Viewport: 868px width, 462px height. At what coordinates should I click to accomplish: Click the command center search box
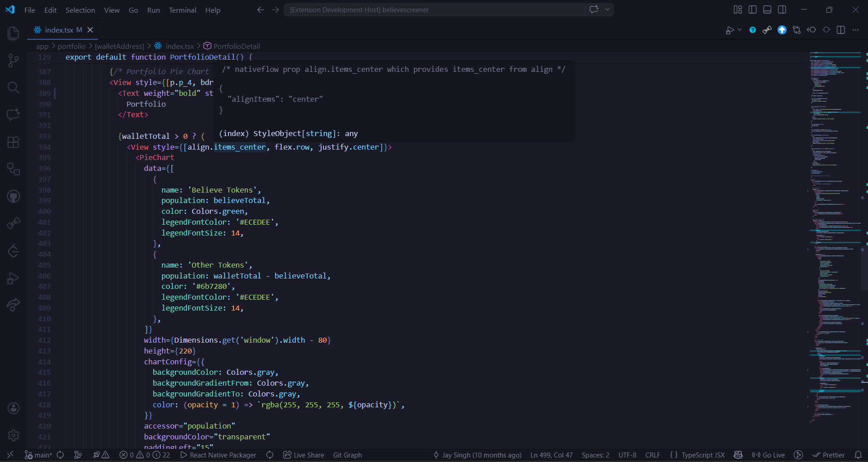click(434, 9)
